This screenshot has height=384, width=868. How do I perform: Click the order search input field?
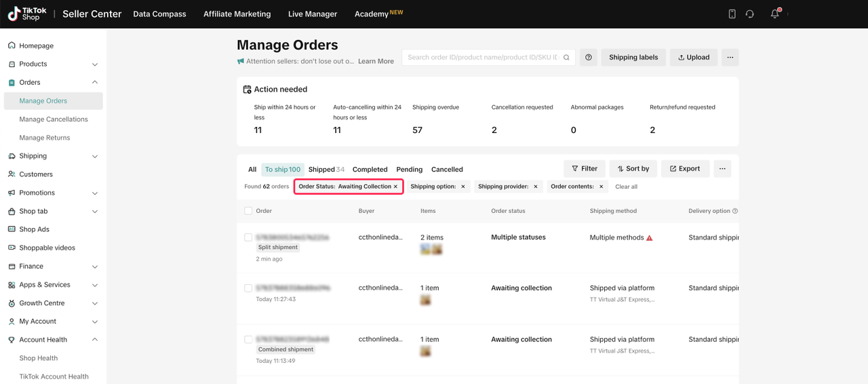tap(481, 58)
